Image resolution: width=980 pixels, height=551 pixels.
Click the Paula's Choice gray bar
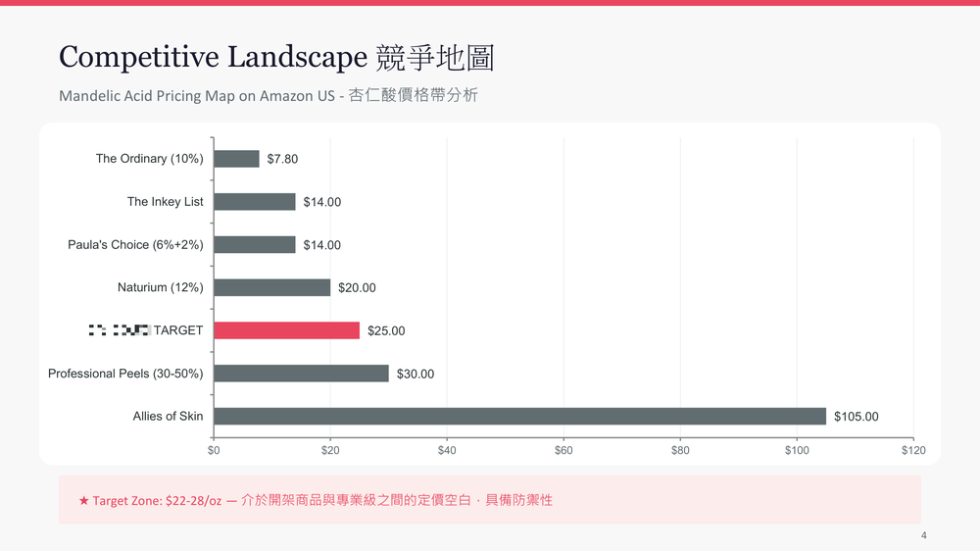coord(255,244)
